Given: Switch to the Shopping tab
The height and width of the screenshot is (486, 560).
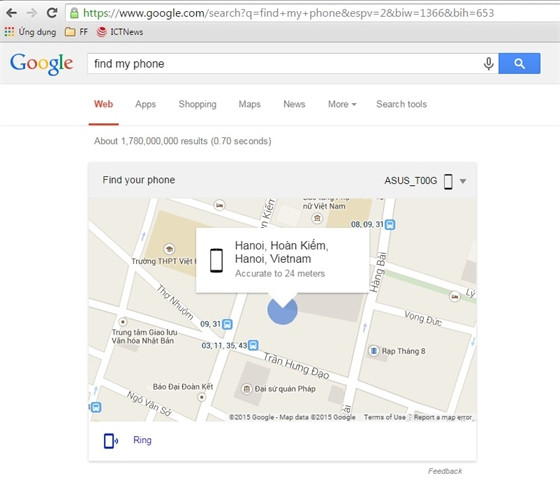Looking at the screenshot, I should pos(198,104).
